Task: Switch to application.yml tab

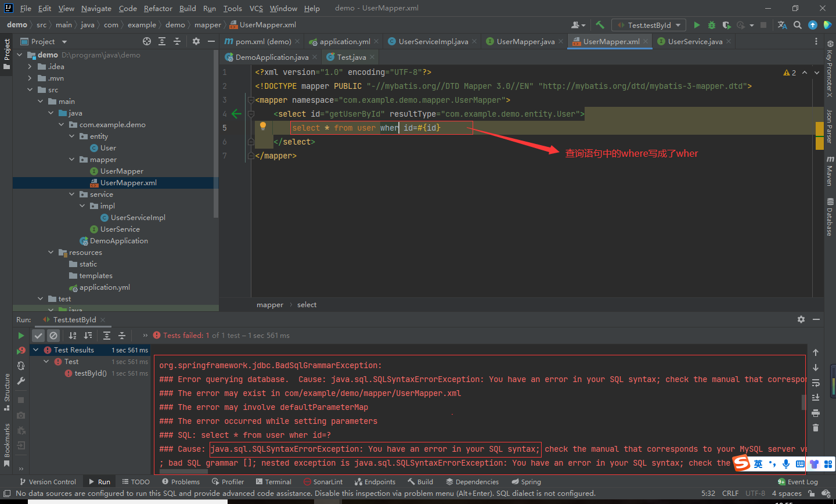Action: (345, 41)
